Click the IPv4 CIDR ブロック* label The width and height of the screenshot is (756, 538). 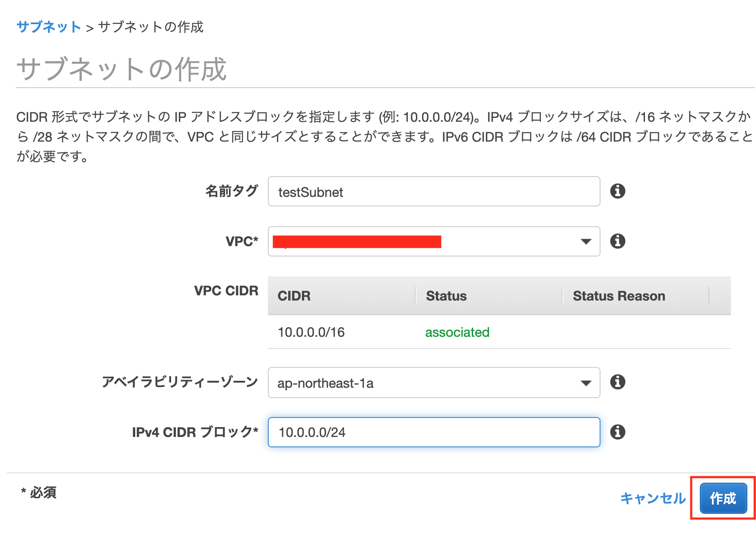click(195, 432)
